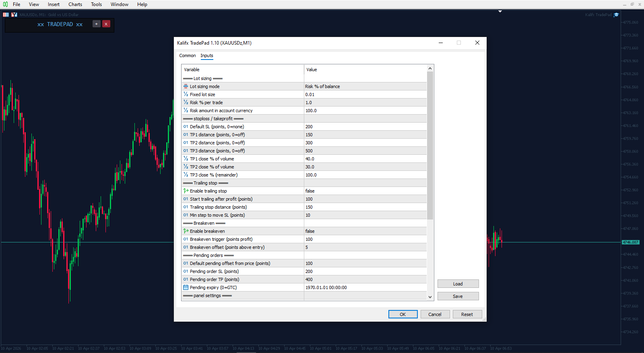This screenshot has height=353, width=644.
Task: Open the Tools menu
Action: [96, 4]
